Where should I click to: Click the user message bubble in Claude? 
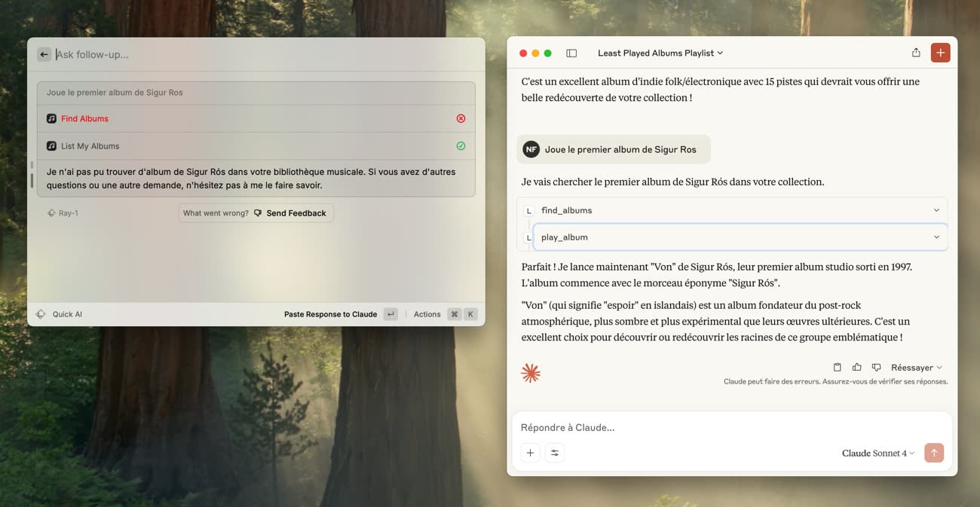pos(614,149)
